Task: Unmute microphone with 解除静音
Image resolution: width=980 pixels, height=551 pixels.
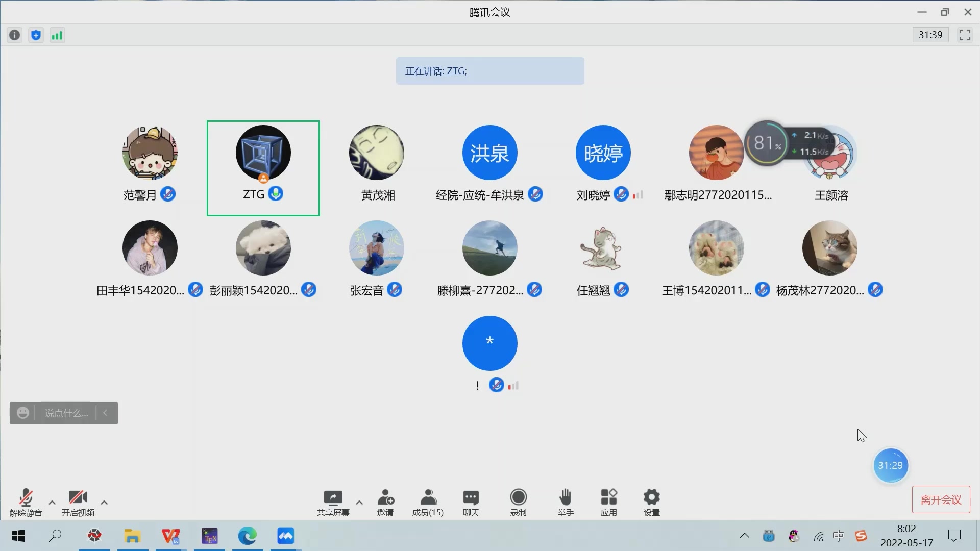Action: pyautogui.click(x=26, y=503)
